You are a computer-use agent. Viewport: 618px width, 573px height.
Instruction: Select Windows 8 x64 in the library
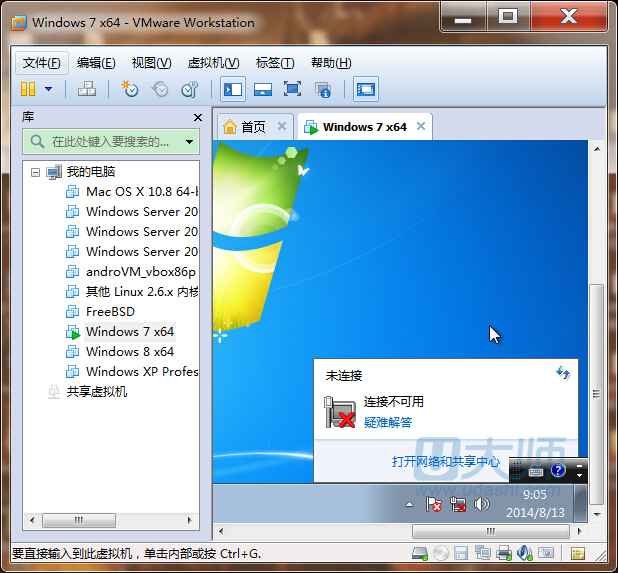click(x=129, y=351)
